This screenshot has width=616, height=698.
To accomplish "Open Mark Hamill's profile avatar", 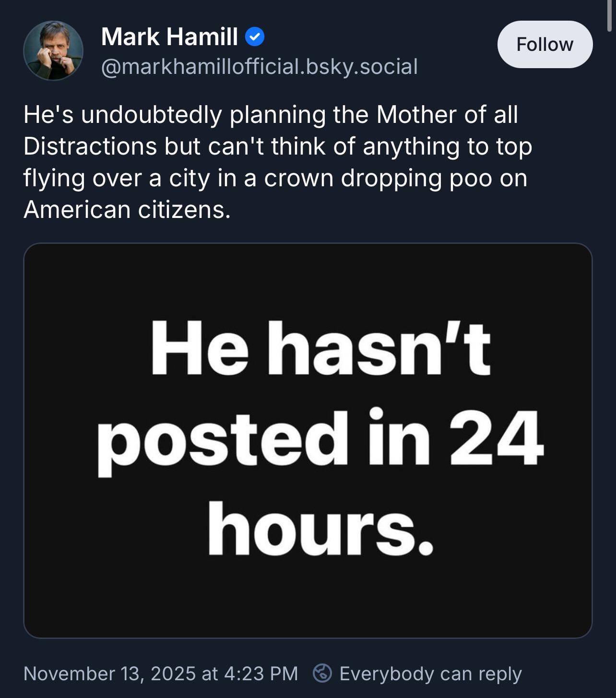I will coord(53,50).
